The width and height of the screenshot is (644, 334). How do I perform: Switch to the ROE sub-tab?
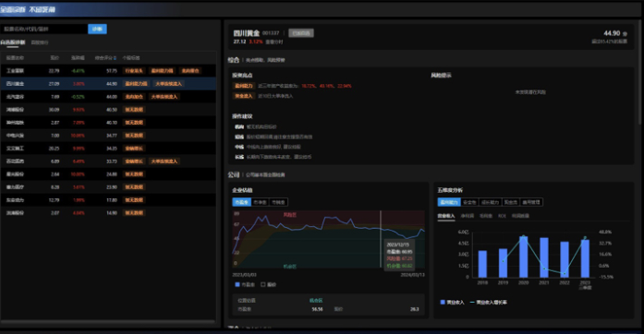click(x=502, y=216)
